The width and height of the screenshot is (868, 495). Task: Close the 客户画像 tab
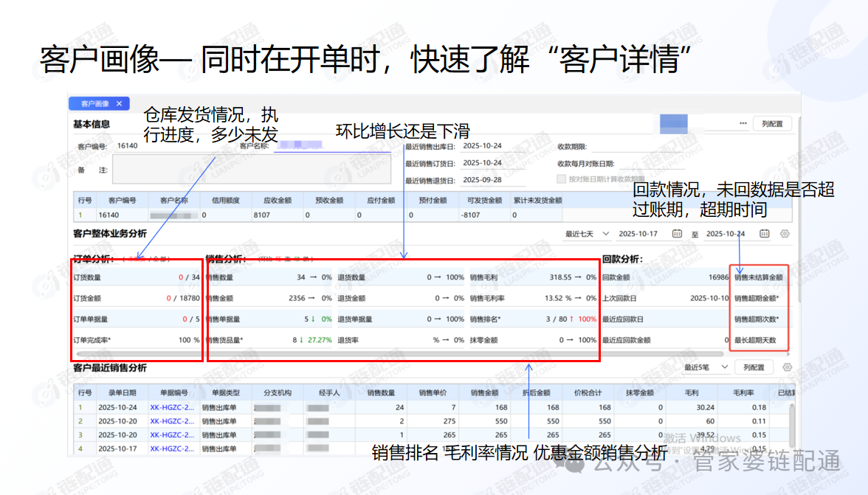click(x=119, y=104)
